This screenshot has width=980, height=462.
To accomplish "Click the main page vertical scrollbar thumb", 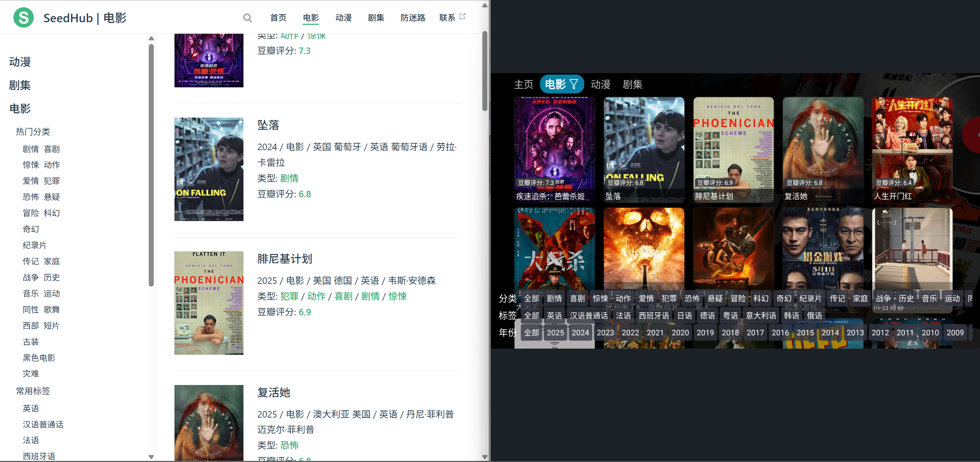I will (485, 71).
